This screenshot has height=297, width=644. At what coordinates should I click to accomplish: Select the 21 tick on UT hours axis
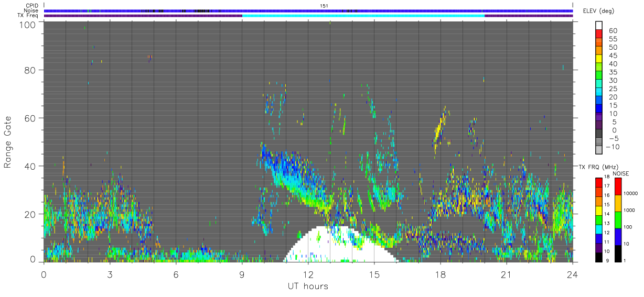[x=506, y=274]
